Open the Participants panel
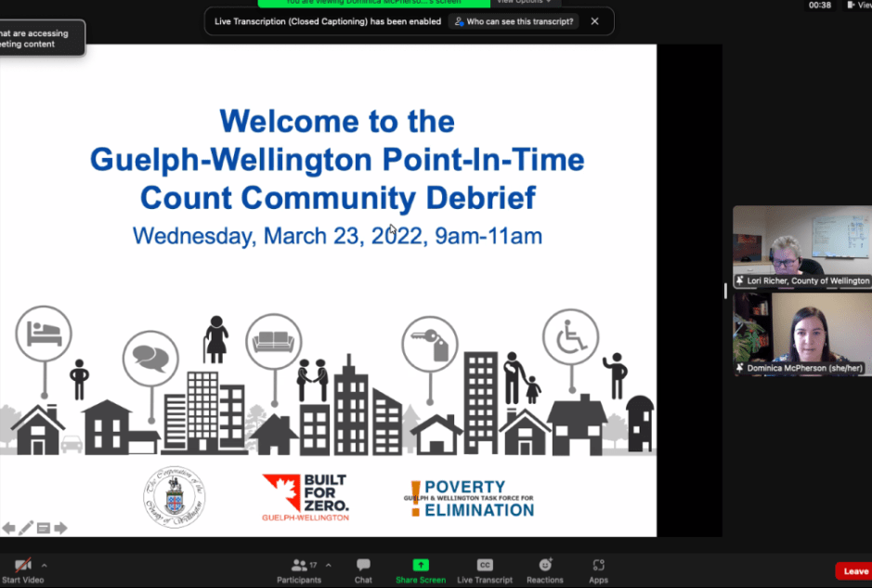Screen dimensions: 872x588 [299, 569]
